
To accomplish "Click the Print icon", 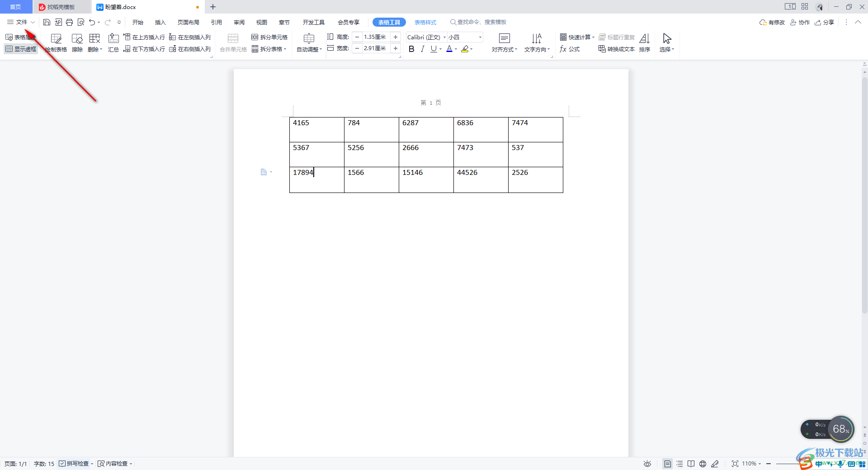I will pyautogui.click(x=69, y=22).
